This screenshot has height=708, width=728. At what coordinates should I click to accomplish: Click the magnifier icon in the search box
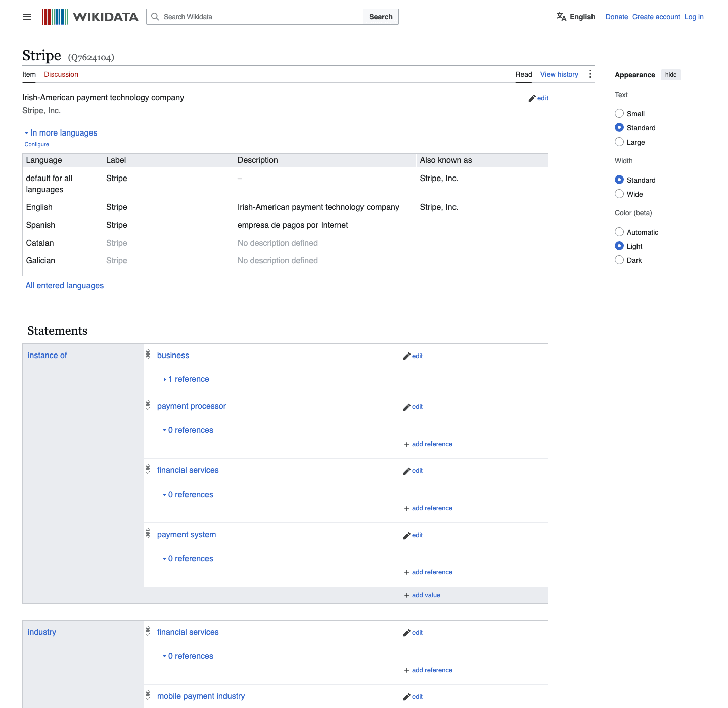pos(155,17)
